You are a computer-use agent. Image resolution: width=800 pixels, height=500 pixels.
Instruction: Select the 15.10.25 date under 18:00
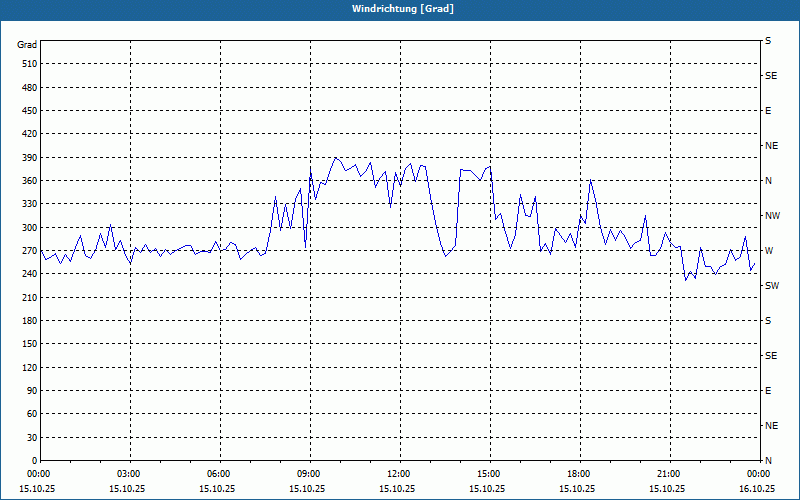[577, 489]
